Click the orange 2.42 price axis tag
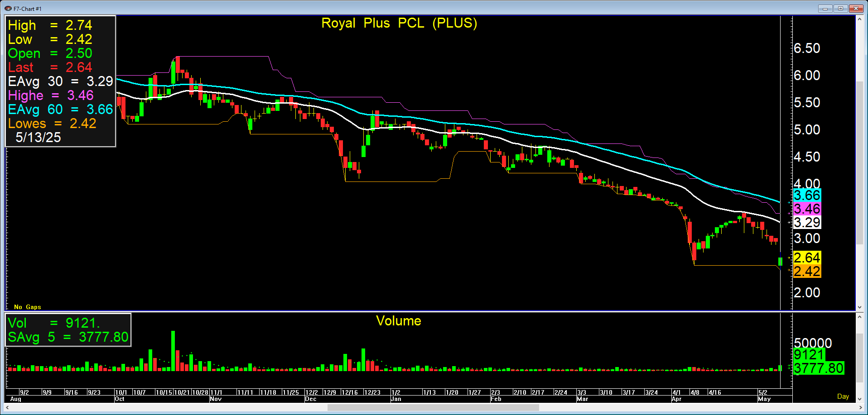Screen dimensions: 868x415 [x=807, y=271]
